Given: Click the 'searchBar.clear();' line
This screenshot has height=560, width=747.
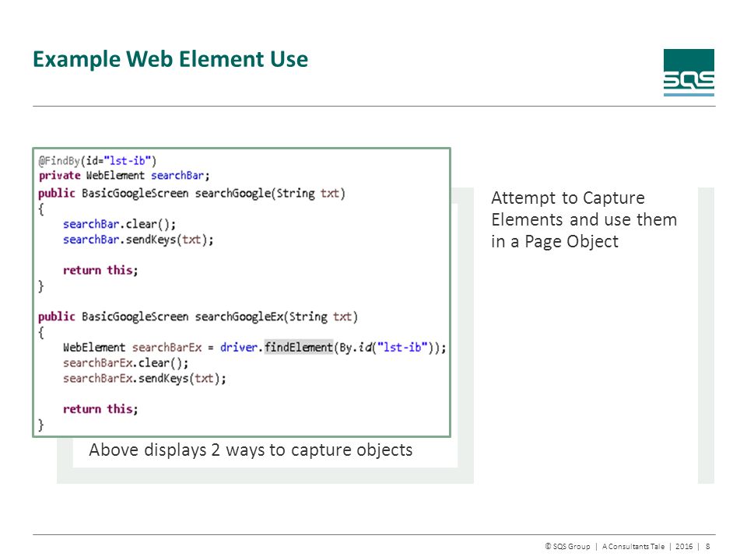Looking at the screenshot, I should tap(119, 224).
